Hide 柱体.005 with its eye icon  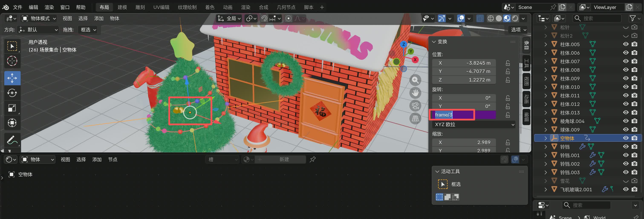(625, 44)
